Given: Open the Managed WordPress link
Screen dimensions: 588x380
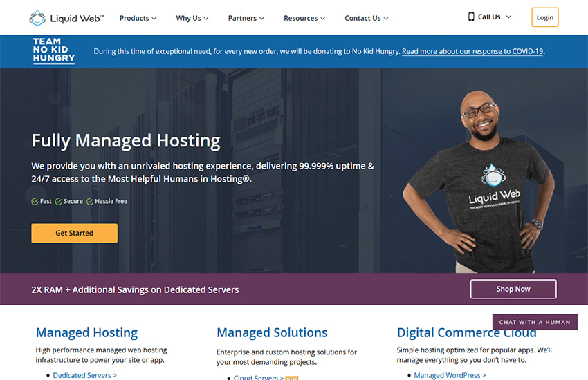Looking at the screenshot, I should (450, 375).
